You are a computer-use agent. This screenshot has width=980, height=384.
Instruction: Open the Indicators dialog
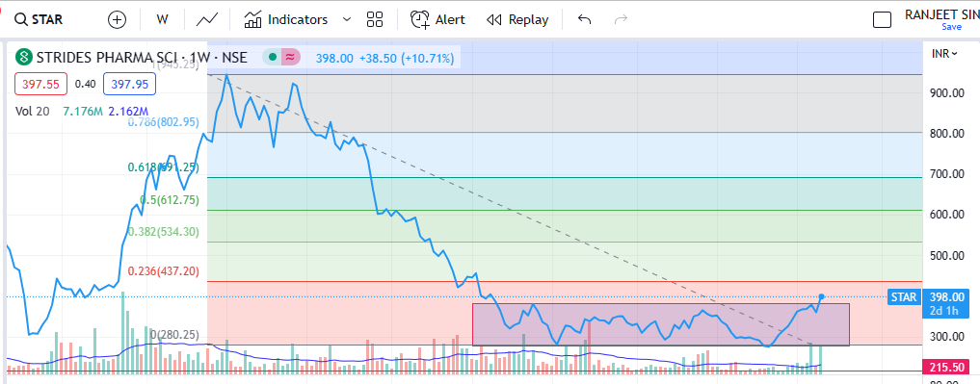[x=285, y=20]
